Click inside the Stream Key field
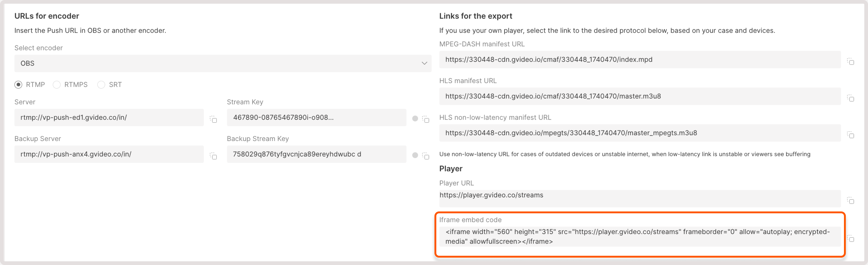 click(x=316, y=117)
